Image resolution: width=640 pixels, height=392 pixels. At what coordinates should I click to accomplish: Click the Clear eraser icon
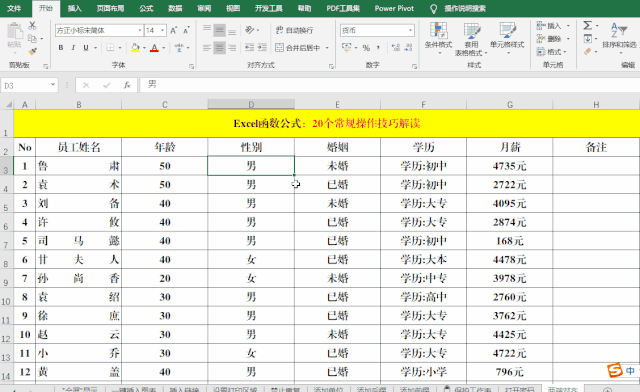tap(587, 51)
